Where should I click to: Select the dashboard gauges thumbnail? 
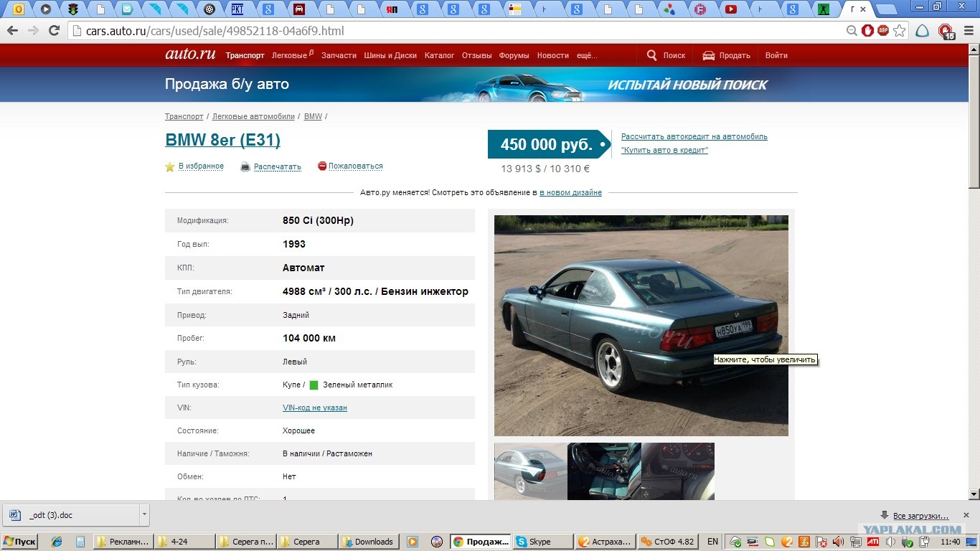[x=678, y=471]
